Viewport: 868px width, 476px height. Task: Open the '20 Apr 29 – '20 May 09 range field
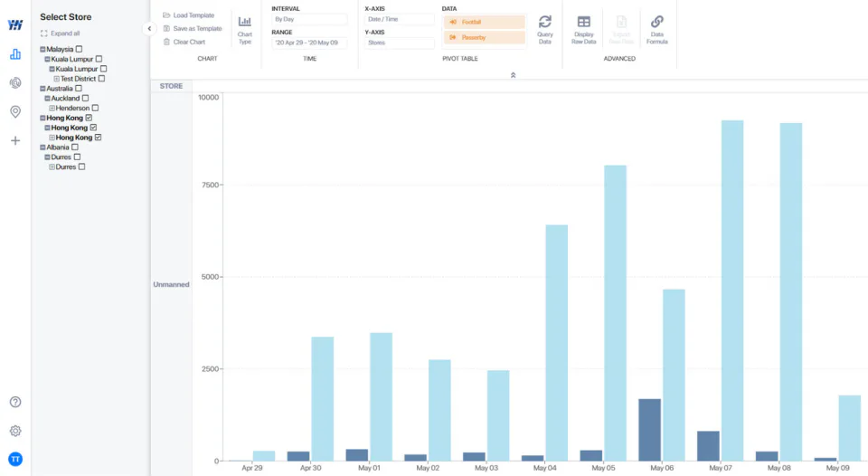[309, 43]
